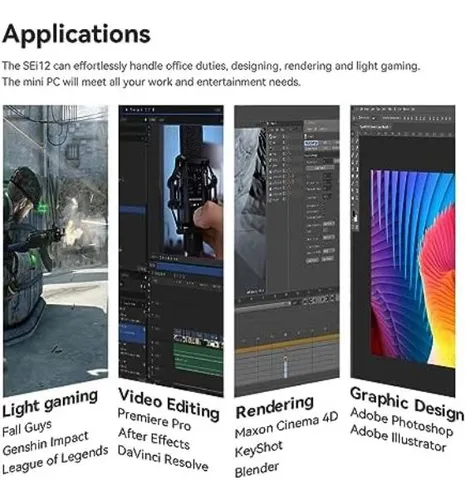Click the "Genshin Impact" text
465x500 pixels.
pos(45,443)
